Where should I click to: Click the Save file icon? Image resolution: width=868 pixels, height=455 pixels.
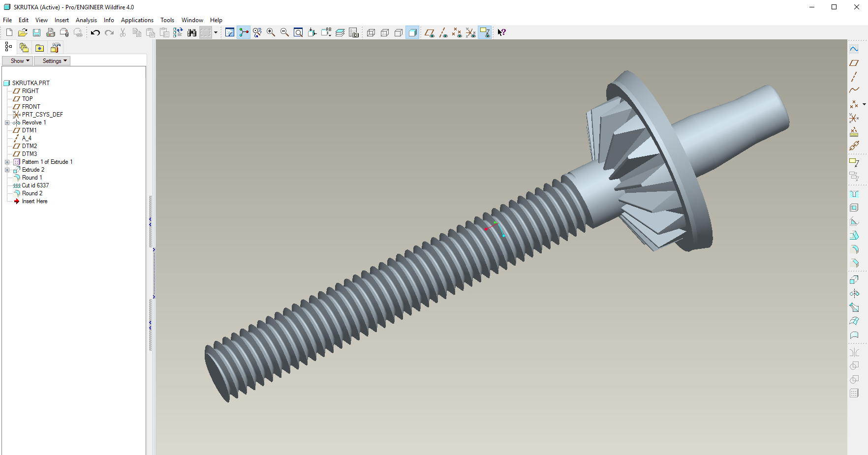[x=36, y=32]
